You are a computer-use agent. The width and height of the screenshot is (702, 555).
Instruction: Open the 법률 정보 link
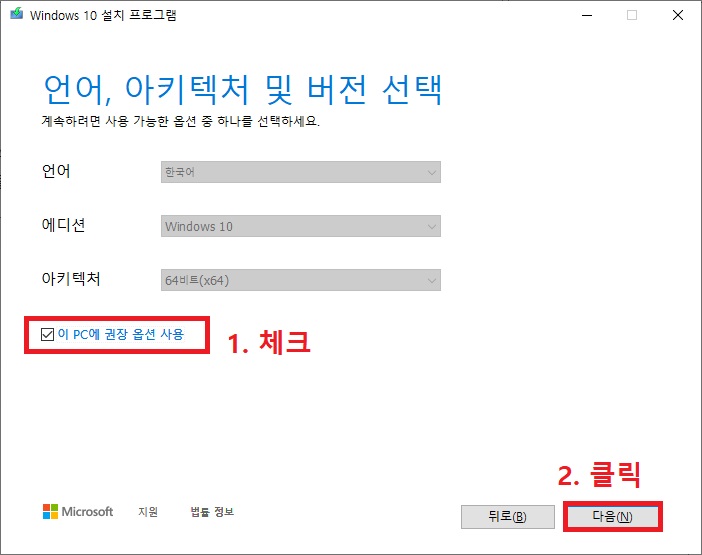pos(212,511)
